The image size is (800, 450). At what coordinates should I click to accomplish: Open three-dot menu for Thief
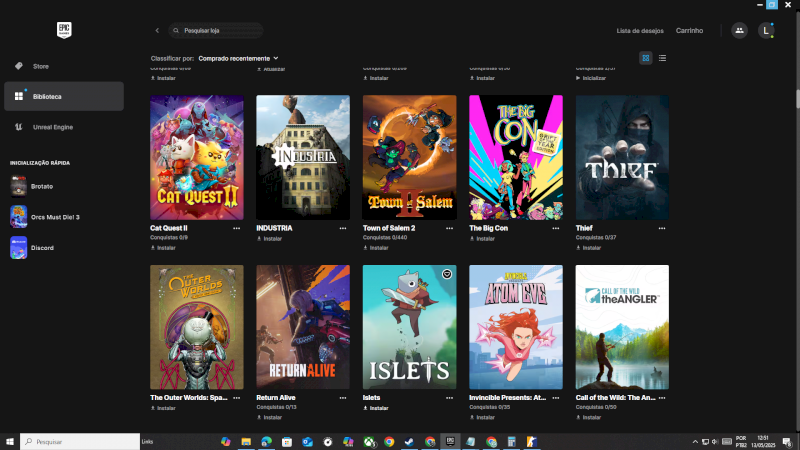tap(663, 228)
